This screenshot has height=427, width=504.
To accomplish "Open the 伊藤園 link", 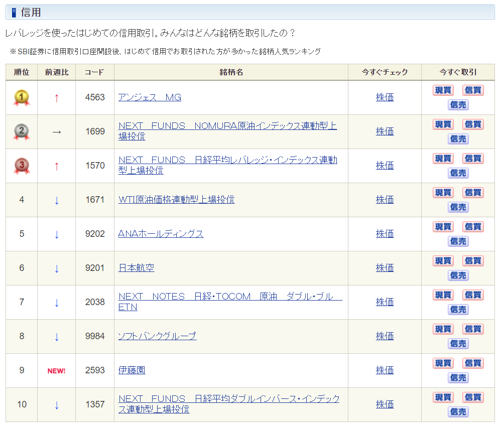I will [132, 370].
